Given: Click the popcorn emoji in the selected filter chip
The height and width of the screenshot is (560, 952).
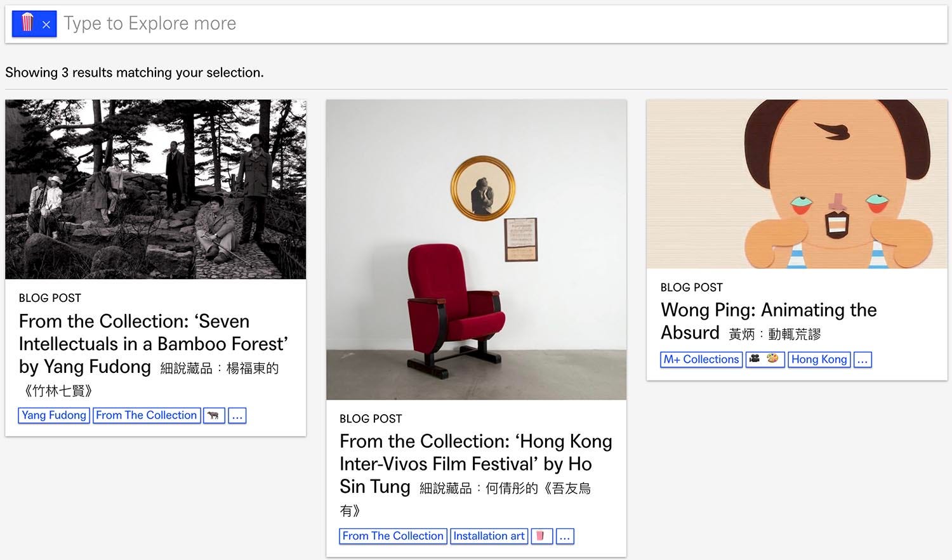Looking at the screenshot, I should (27, 23).
